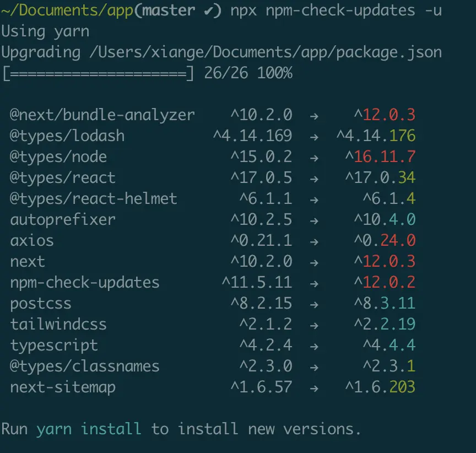
Task: Click old version '^4.2.4'
Action: coord(266,346)
